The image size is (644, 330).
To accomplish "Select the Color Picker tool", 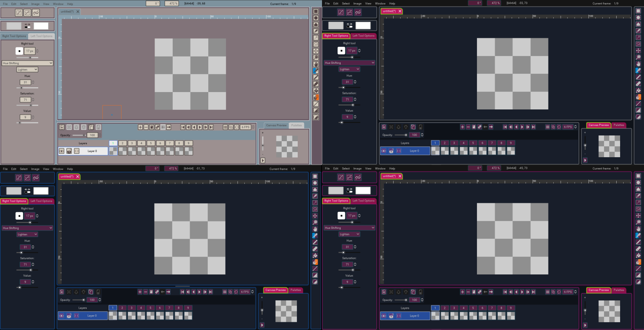I will [x=316, y=70].
